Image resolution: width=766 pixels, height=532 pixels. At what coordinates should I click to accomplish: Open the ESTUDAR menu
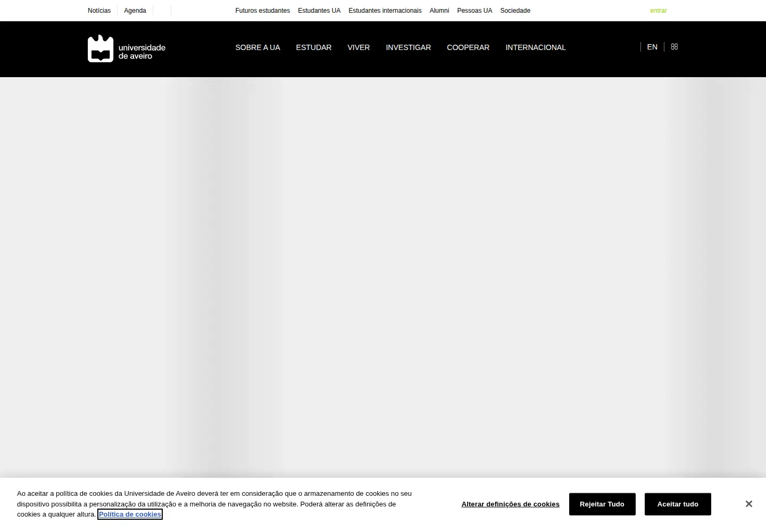(314, 47)
